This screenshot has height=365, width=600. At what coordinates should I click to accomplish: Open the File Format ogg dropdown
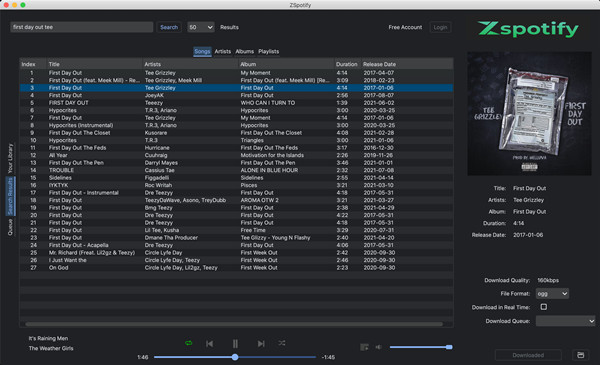pos(552,294)
